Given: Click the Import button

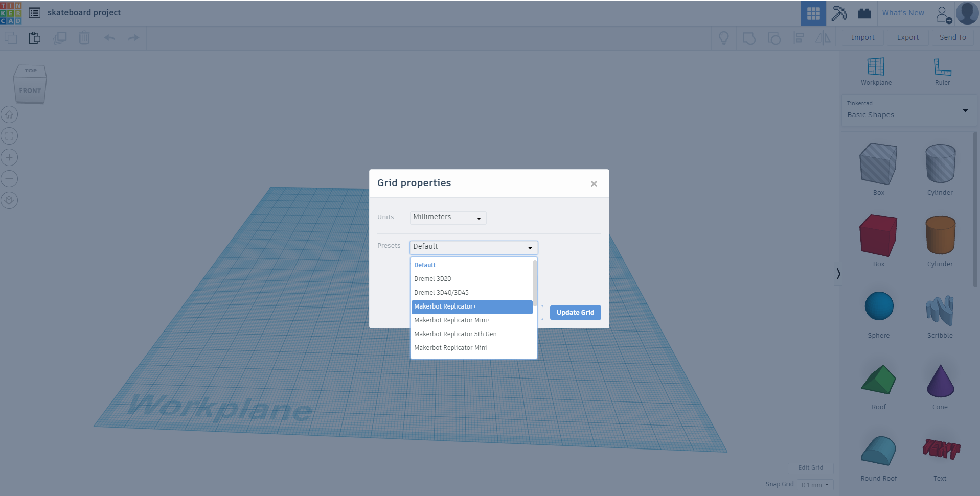Looking at the screenshot, I should pos(863,38).
